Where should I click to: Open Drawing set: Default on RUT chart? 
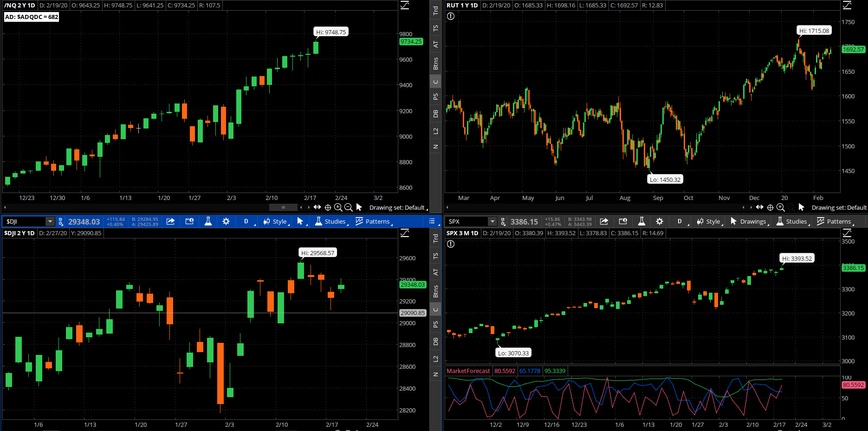[839, 207]
